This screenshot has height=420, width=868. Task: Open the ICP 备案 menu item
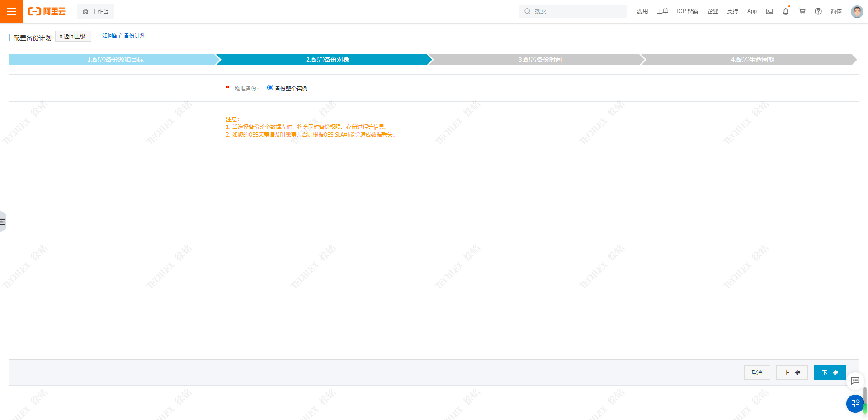687,11
